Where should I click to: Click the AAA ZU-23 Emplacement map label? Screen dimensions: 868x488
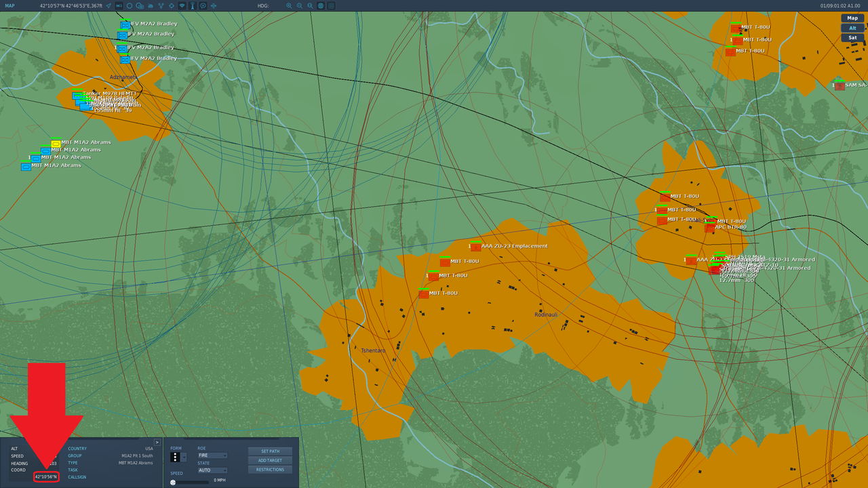514,246
